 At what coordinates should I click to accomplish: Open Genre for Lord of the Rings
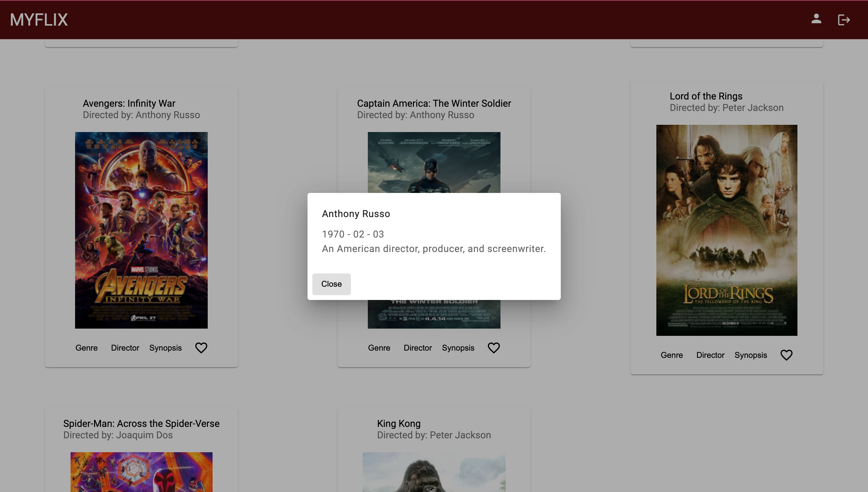pyautogui.click(x=671, y=355)
